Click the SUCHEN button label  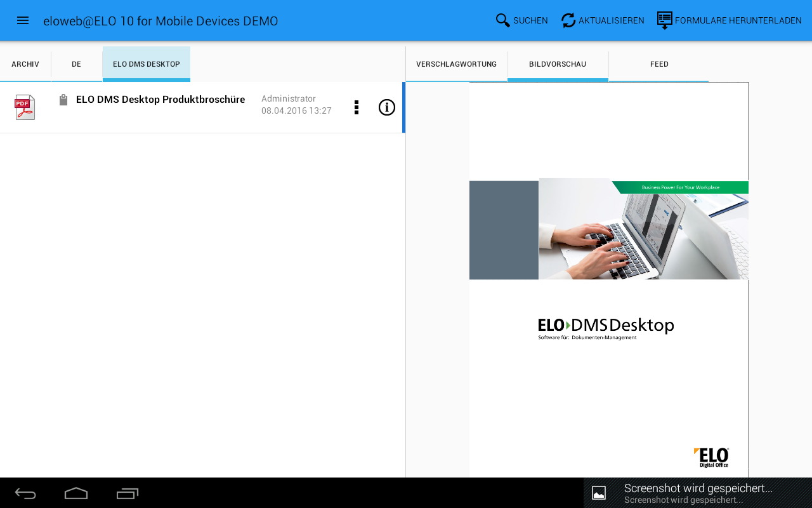click(x=530, y=20)
